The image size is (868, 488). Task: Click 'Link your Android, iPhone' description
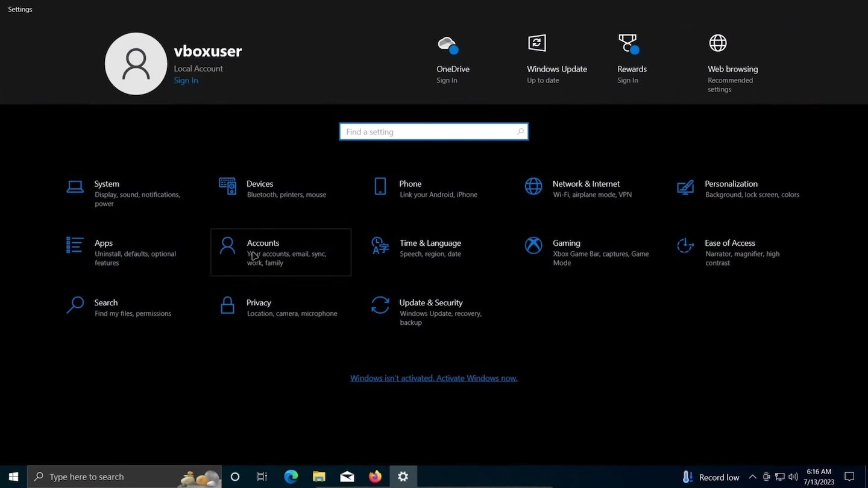click(x=438, y=195)
